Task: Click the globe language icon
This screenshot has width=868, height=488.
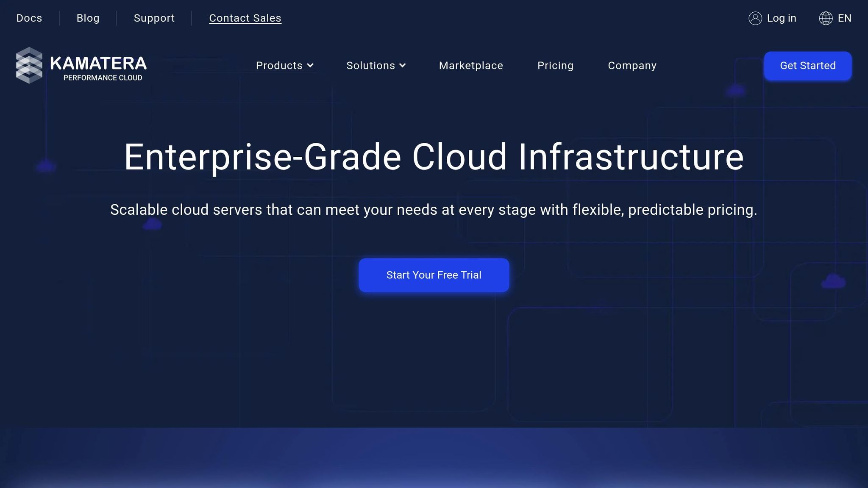Action: 825,18
